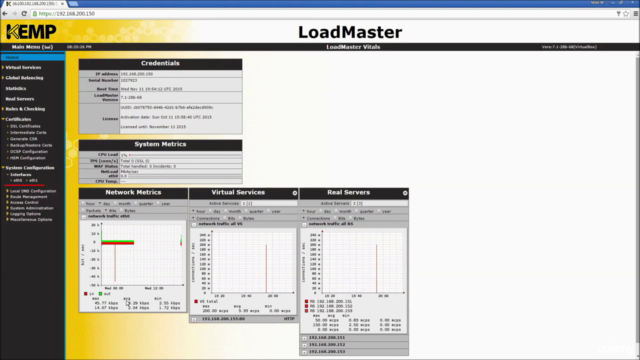640x360 pixels.
Task: Click the green HTTPS lock icon
Action: tap(35, 13)
